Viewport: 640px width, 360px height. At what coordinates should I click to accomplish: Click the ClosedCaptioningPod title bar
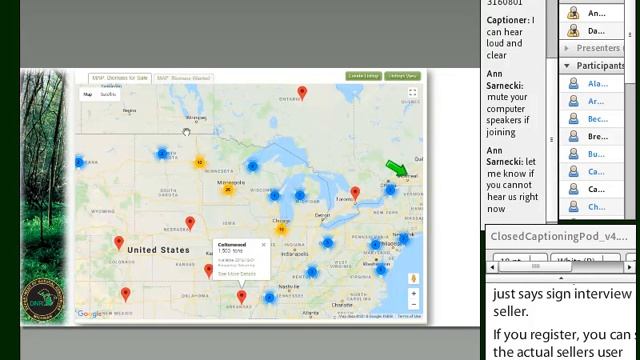pyautogui.click(x=560, y=237)
